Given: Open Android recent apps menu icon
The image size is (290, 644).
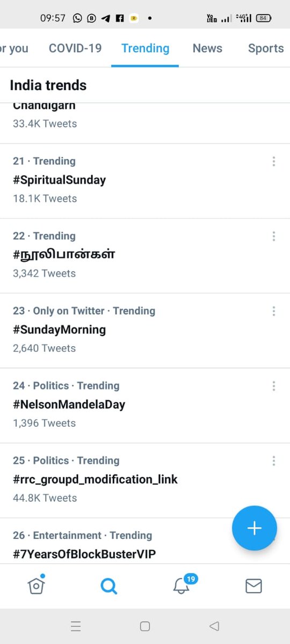Looking at the screenshot, I should pos(76,626).
